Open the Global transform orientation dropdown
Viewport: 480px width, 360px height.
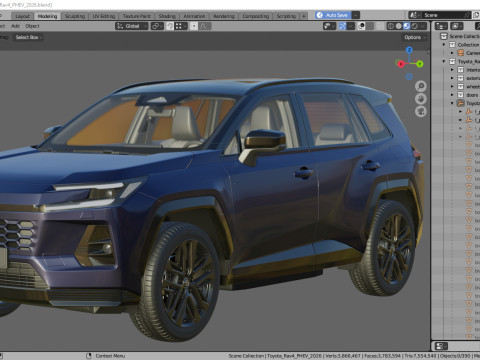[132, 26]
